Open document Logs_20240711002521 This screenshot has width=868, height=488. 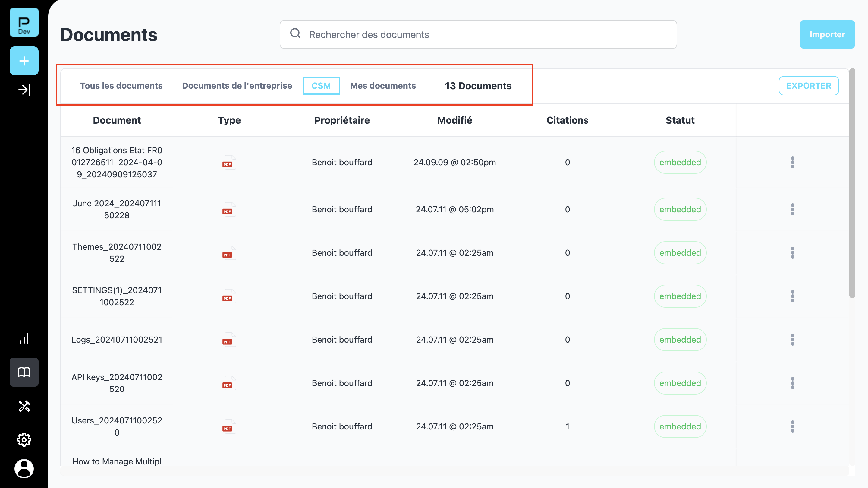(x=117, y=340)
